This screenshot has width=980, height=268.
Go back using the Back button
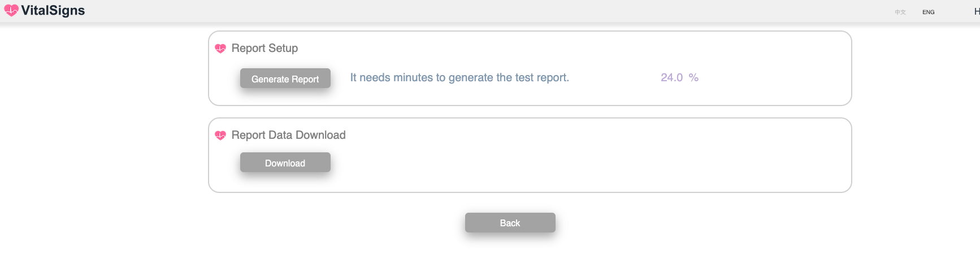click(510, 223)
